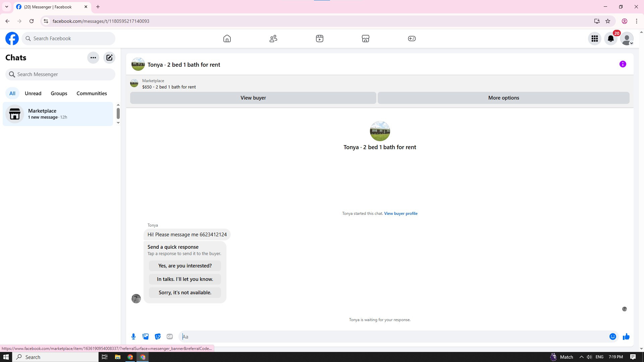Image resolution: width=644 pixels, height=362 pixels.
Task: Open the emoji picker smiley icon
Action: [x=612, y=337]
